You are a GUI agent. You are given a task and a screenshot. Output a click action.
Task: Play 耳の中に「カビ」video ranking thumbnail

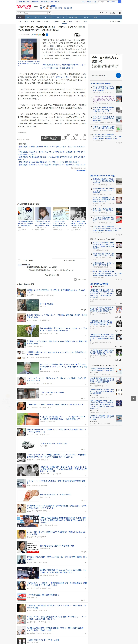pos(119,245)
